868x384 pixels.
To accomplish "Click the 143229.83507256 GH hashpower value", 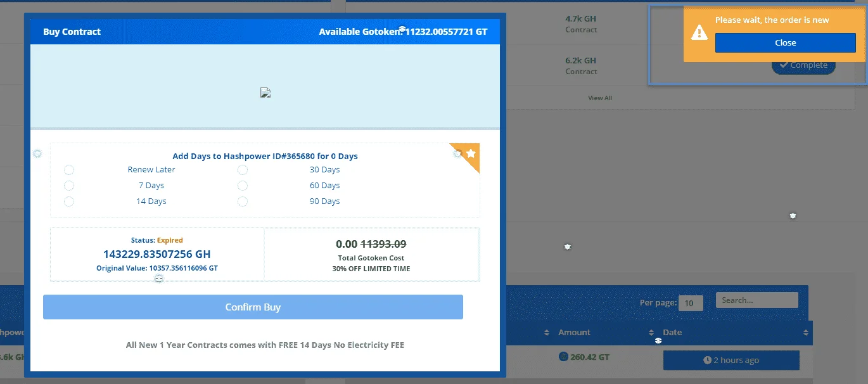I will [157, 254].
